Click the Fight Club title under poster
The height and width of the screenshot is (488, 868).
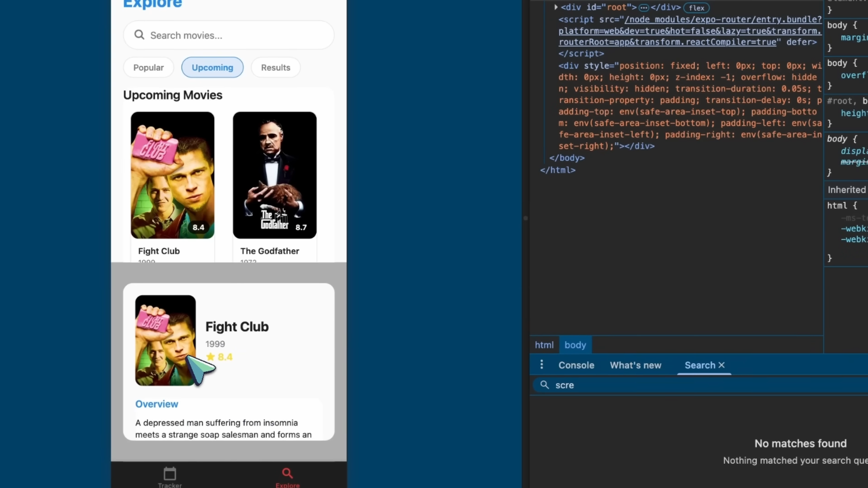tap(159, 251)
